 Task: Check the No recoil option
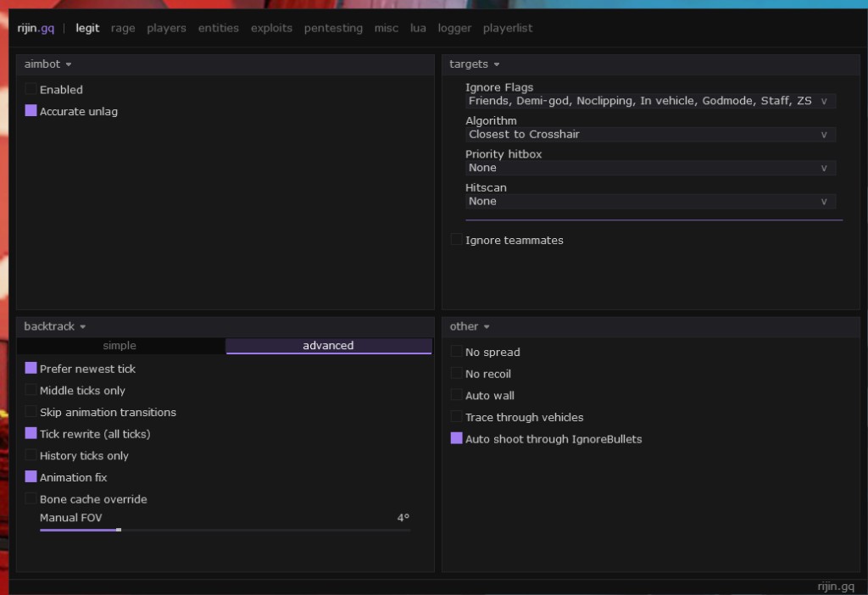456,374
